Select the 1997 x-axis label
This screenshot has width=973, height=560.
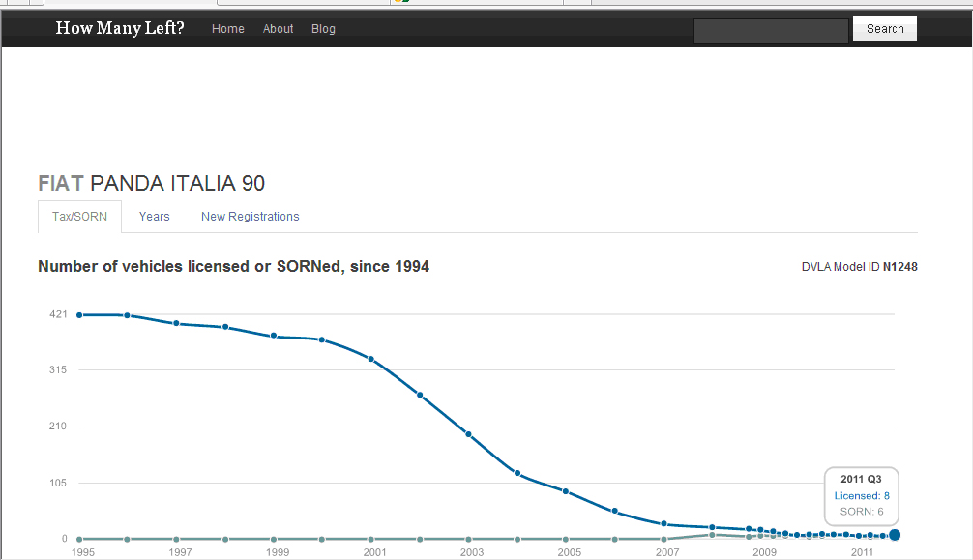[180, 552]
